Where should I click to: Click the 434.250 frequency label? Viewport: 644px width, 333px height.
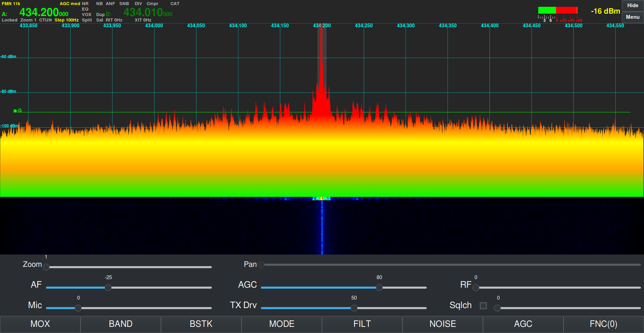point(364,26)
